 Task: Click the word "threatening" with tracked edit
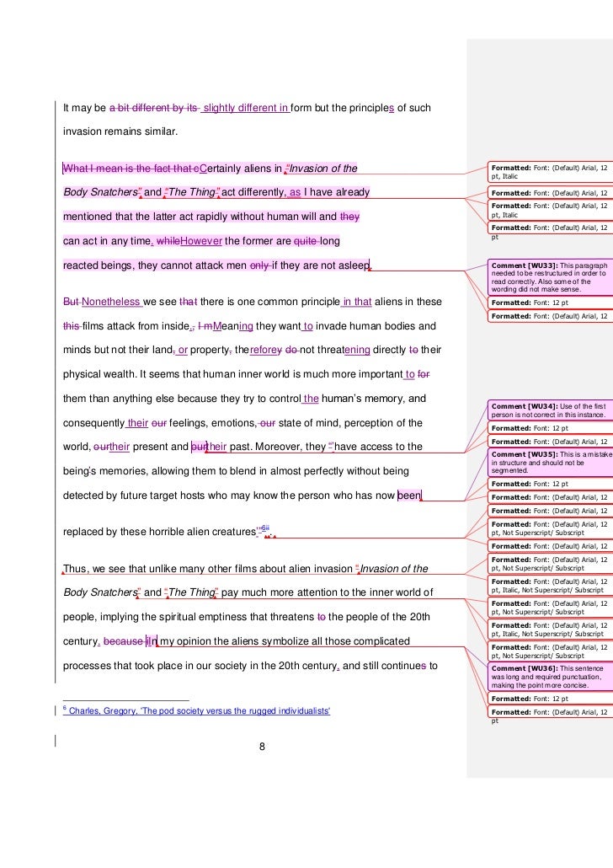[x=343, y=350]
